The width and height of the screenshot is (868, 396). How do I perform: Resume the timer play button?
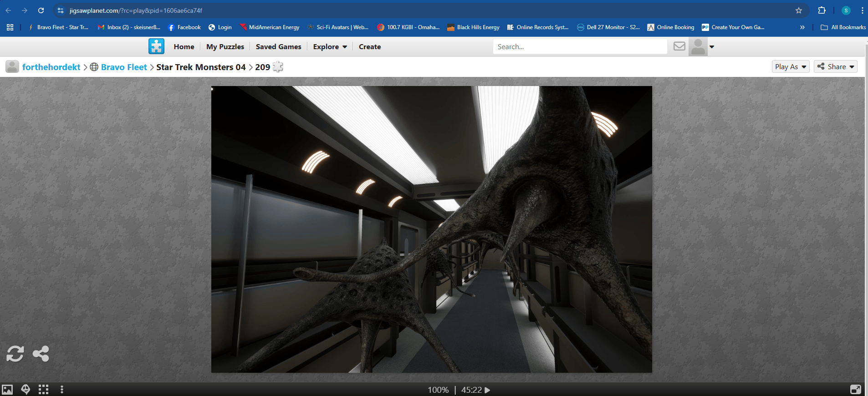coord(487,390)
